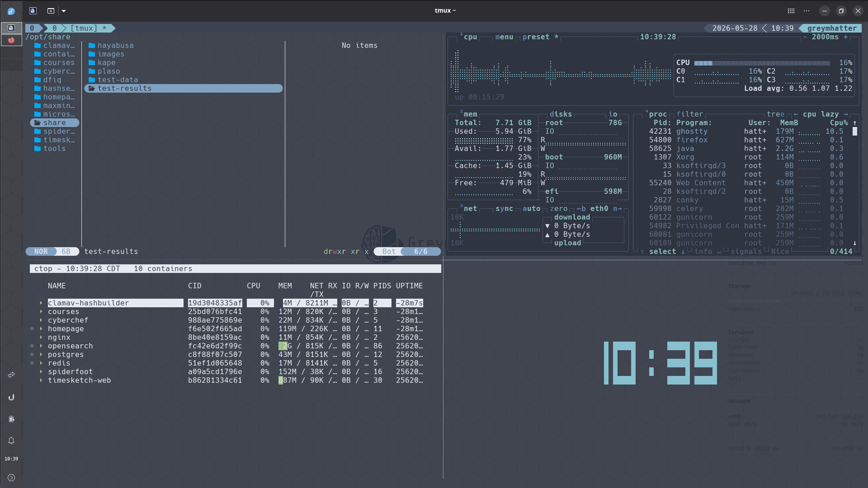Open notifications bell in the panel
This screenshot has width=868, height=488.
pyautogui.click(x=11, y=441)
